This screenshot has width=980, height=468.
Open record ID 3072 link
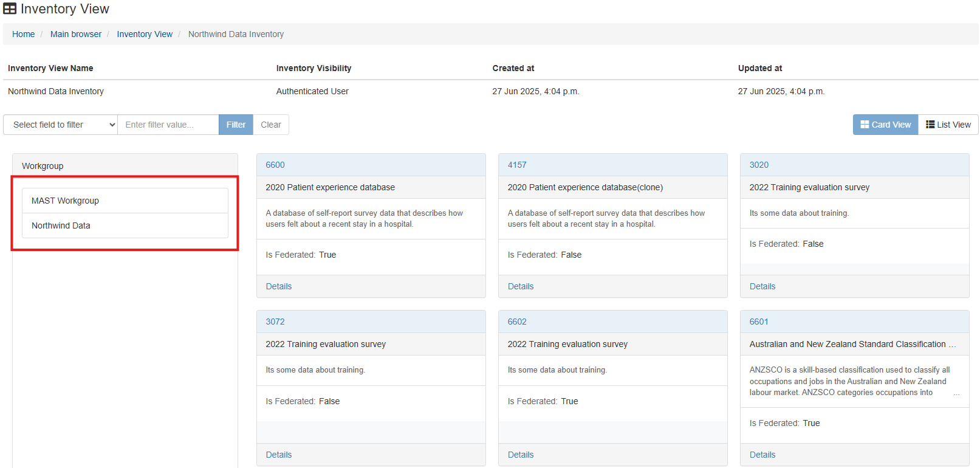(x=275, y=322)
